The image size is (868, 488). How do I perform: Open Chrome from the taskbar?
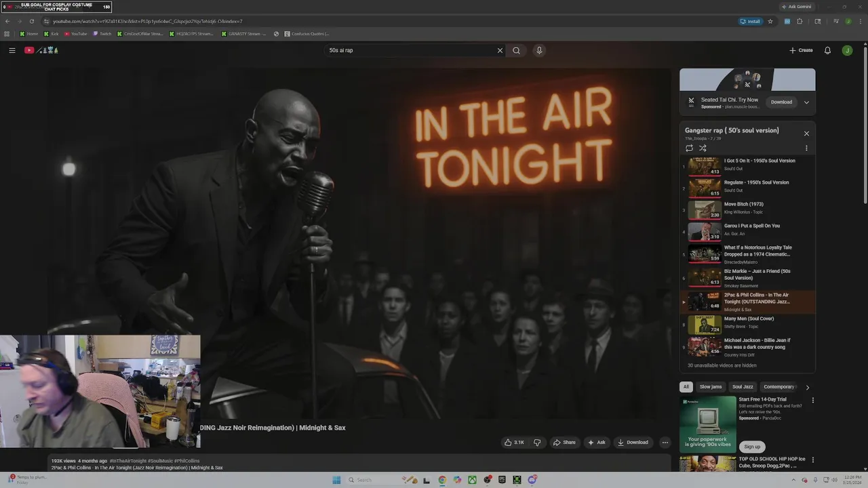tap(442, 480)
